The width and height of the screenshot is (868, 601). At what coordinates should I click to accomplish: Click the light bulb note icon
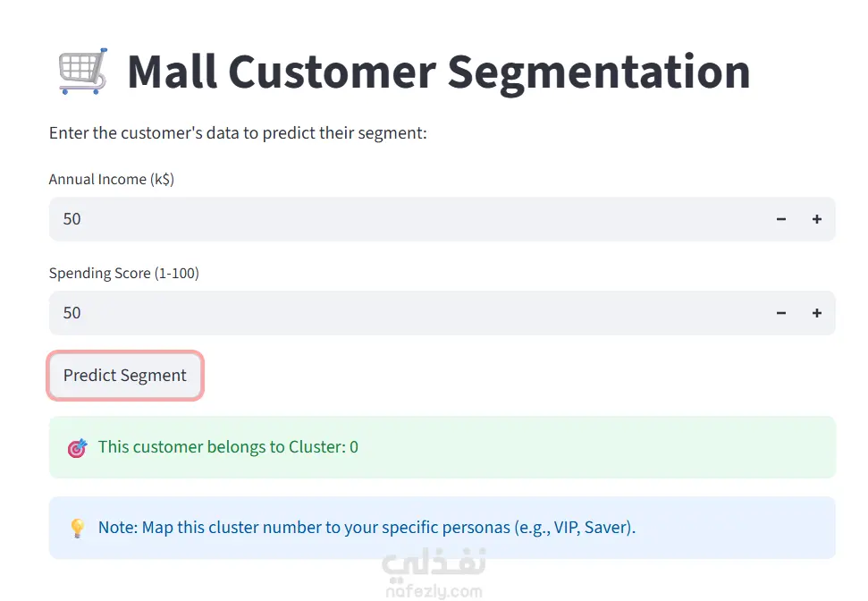click(78, 528)
